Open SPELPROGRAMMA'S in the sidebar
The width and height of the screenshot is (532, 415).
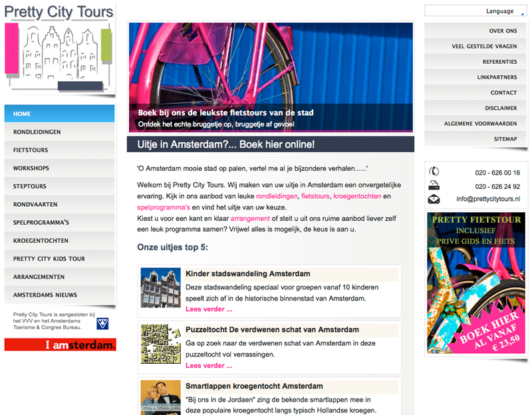tap(59, 222)
